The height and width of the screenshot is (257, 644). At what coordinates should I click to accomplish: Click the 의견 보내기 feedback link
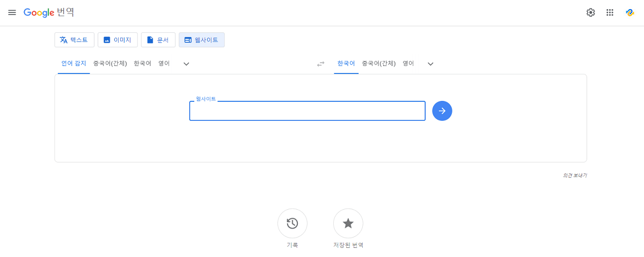(x=575, y=175)
